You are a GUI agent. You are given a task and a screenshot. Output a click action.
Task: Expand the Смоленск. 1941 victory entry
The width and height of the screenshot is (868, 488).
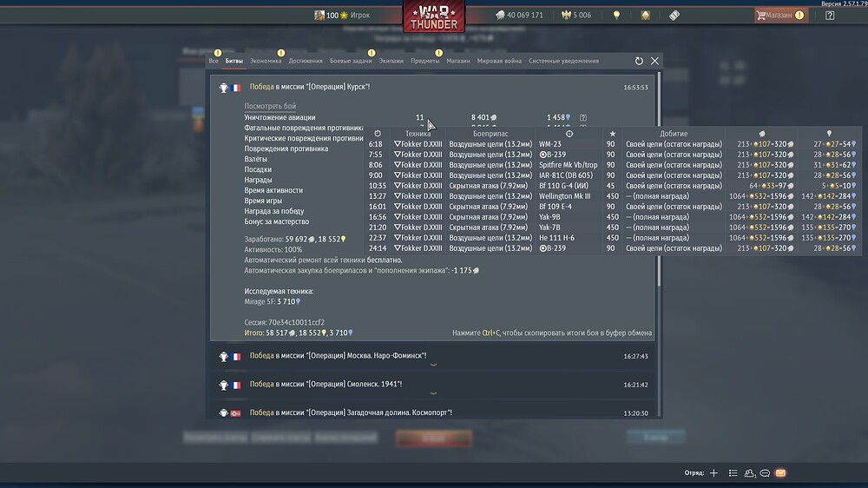(432, 385)
